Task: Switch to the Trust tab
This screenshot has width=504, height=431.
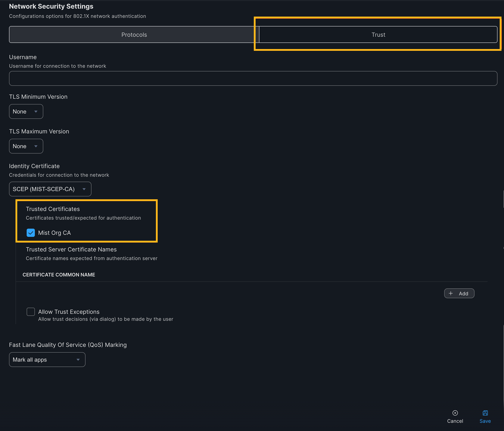Action: point(378,35)
